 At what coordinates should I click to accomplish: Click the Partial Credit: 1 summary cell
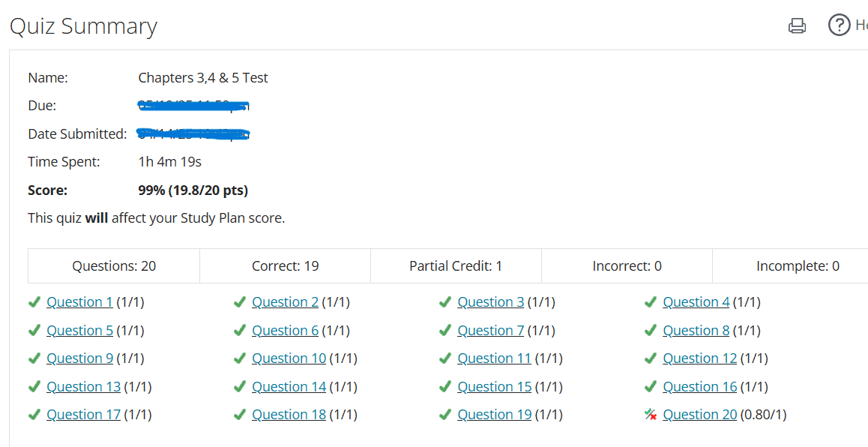[456, 266]
